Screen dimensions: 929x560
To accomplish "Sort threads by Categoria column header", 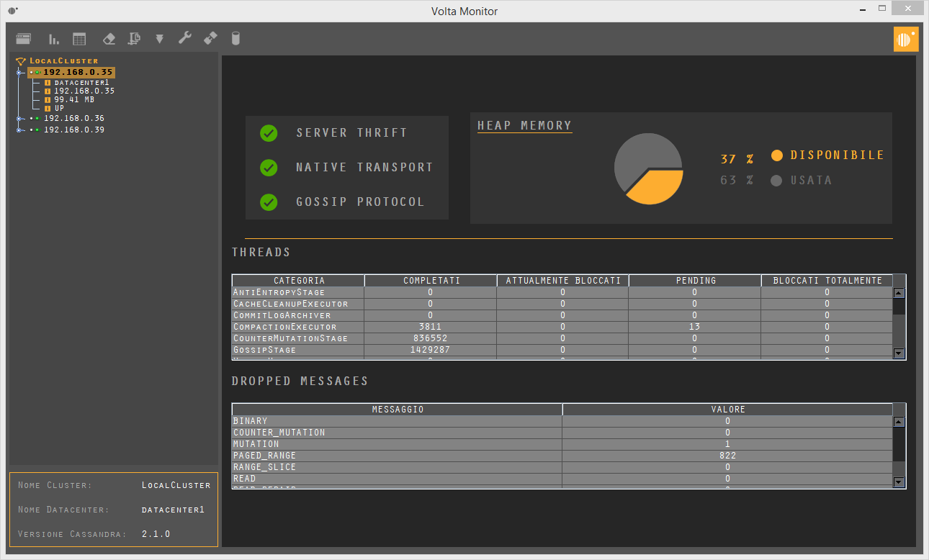I will [299, 281].
